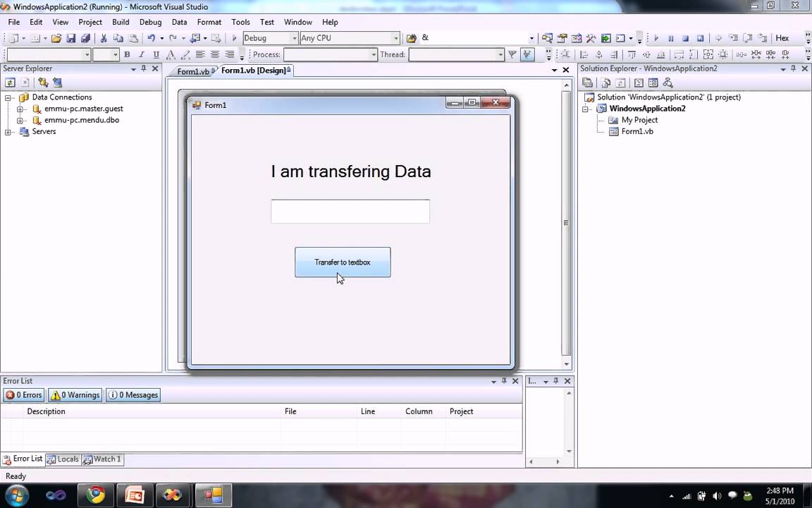Click the Connect to Server icon in Server Explorer

tap(58, 83)
